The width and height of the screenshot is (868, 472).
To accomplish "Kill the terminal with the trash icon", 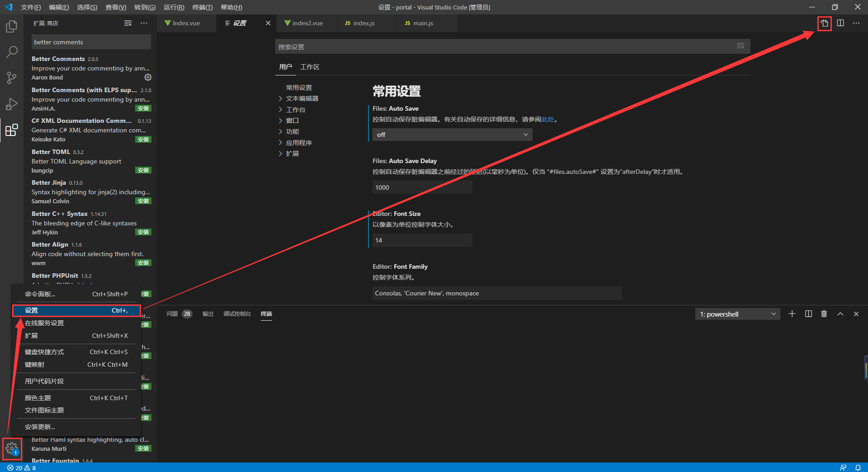I will [x=824, y=313].
